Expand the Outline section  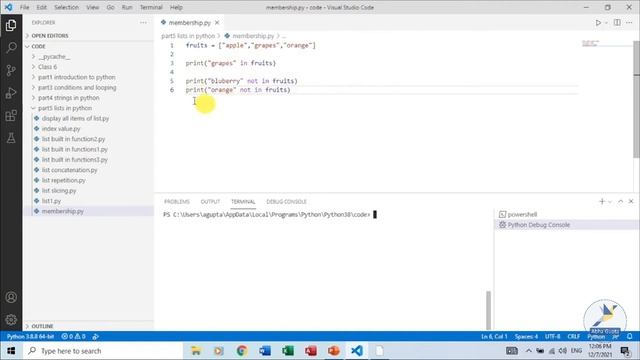pos(42,326)
